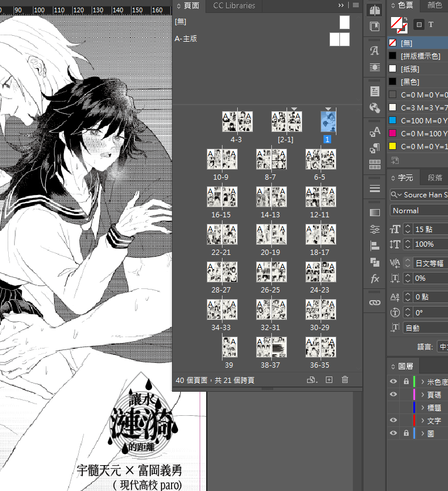Click the font size icon in Character panel
Image resolution: width=448 pixels, height=491 pixels.
point(395,230)
